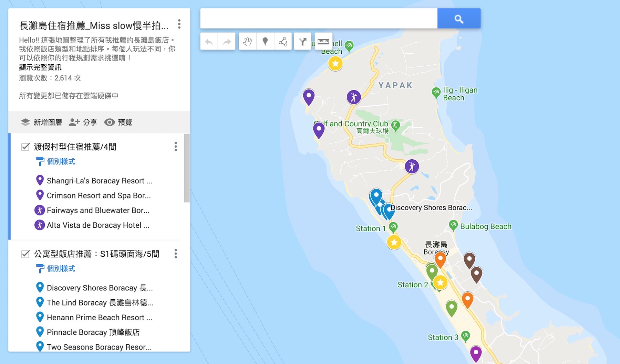
Task: Open options for 渡假村型住宿推薦 layer
Action: coord(176,147)
